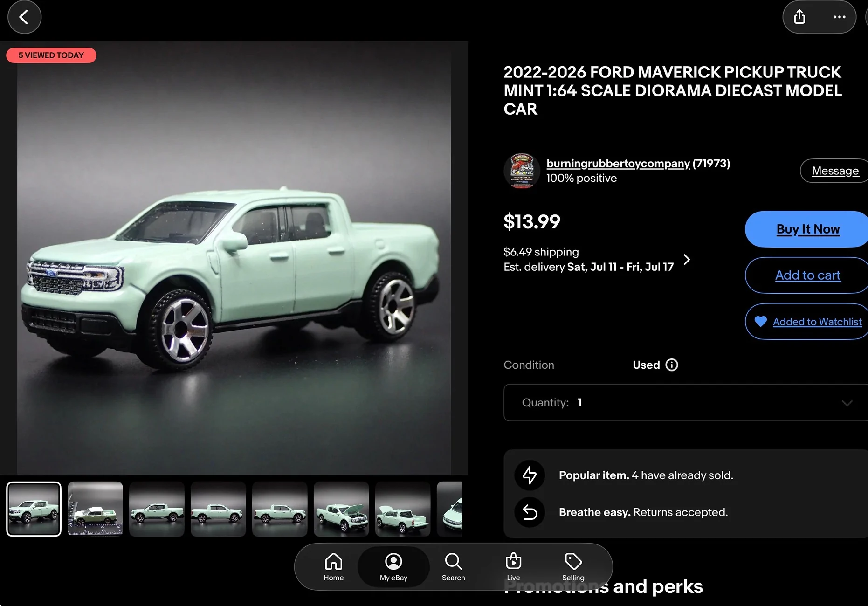Click 'Popular item. 4 have already sold.'

(x=646, y=475)
